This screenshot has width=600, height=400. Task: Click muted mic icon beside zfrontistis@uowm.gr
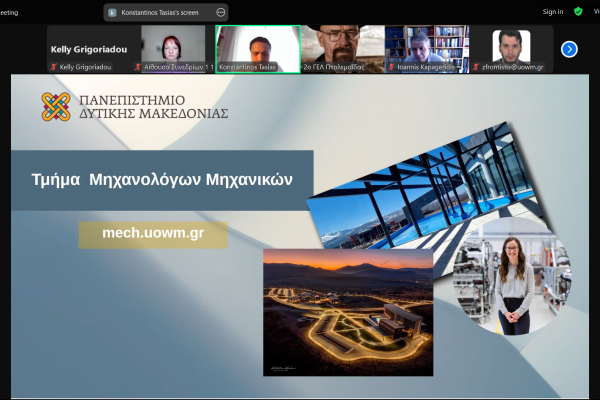[476, 67]
